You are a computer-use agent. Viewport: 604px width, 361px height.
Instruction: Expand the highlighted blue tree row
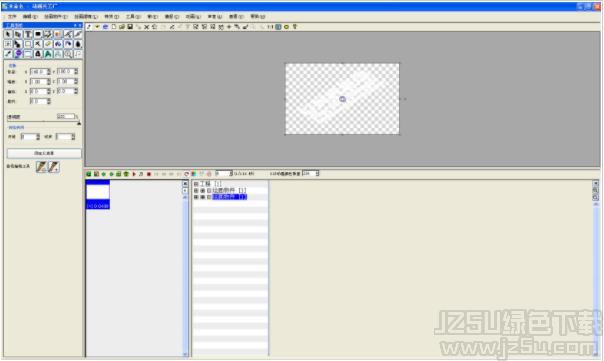(x=196, y=197)
